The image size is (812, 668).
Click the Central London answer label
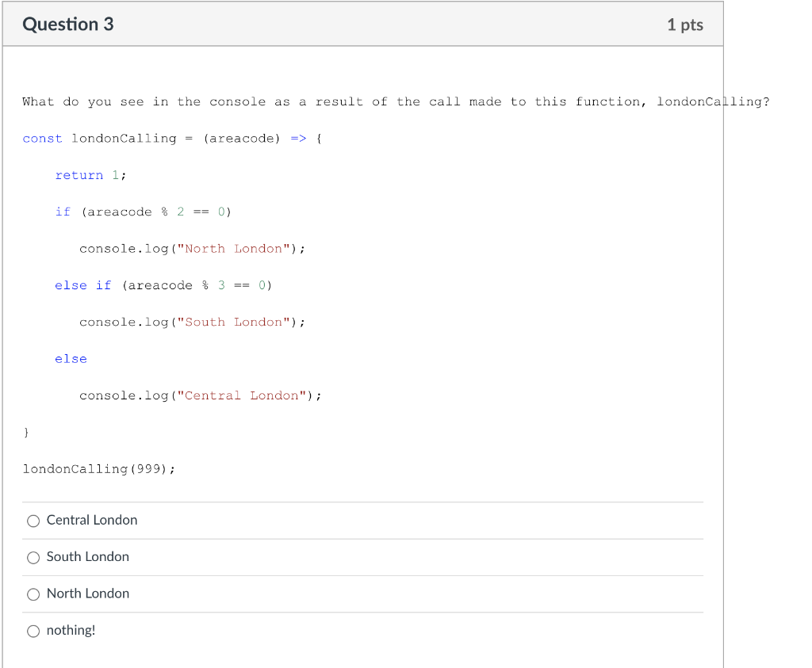[92, 521]
